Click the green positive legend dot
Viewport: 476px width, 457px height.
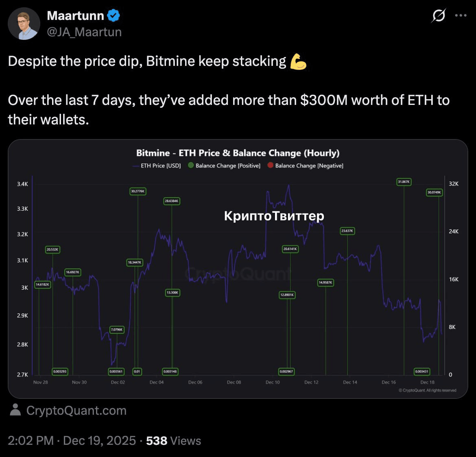[x=191, y=165]
